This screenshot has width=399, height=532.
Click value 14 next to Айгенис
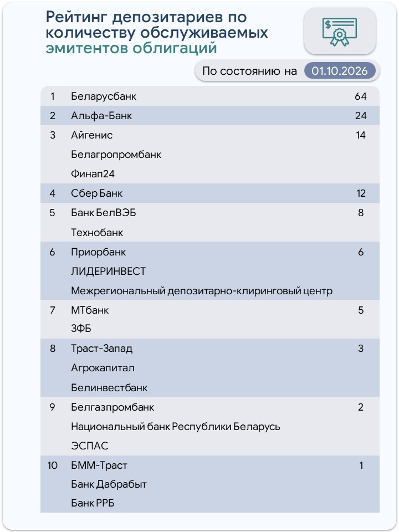[361, 135]
